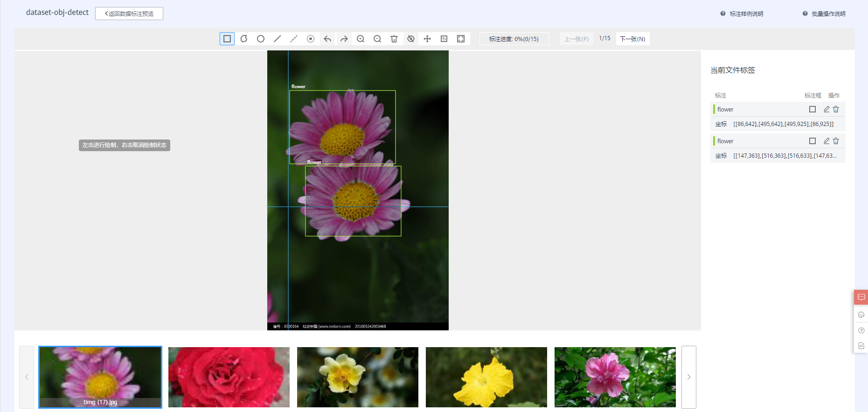Toggle hiding annotations with crossed-eye icon
The height and width of the screenshot is (412, 868).
[411, 39]
